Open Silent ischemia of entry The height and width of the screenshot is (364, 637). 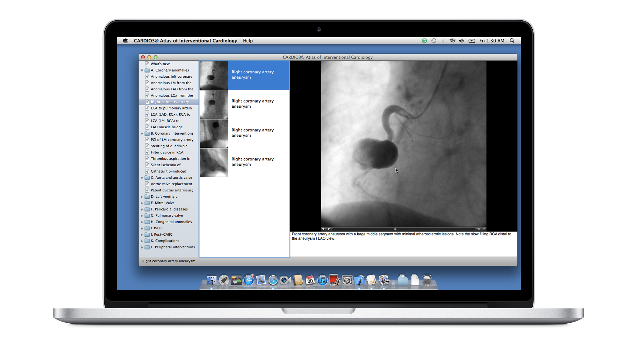[165, 165]
